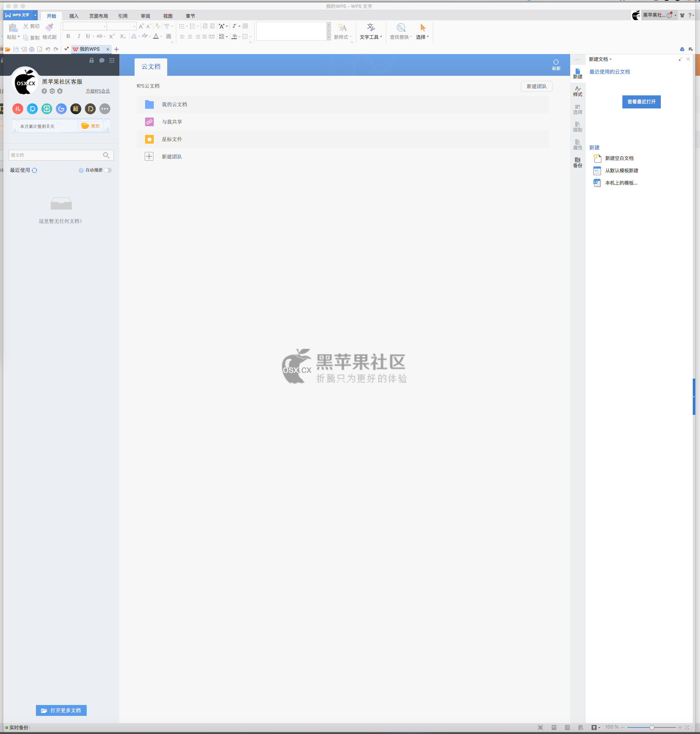Click the 新建团队 button top right
This screenshot has height=734, width=700.
[536, 87]
